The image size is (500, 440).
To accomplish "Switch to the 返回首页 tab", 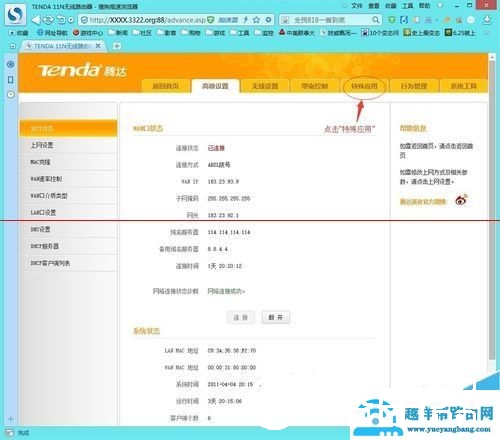I will click(x=165, y=86).
